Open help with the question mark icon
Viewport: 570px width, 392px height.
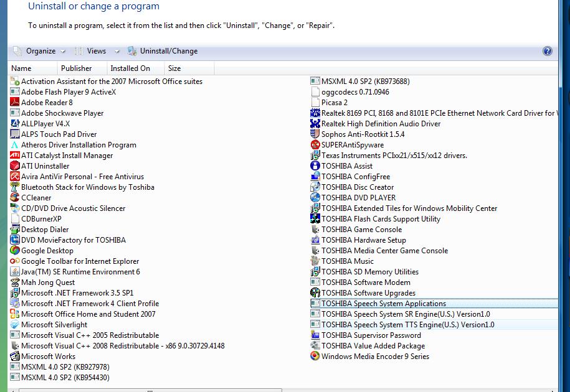[x=547, y=51]
